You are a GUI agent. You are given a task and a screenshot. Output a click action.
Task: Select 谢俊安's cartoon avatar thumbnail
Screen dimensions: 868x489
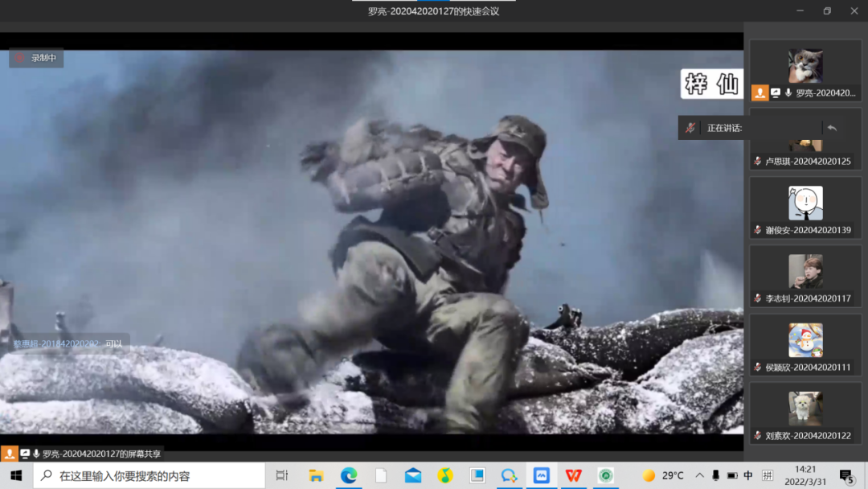click(x=805, y=203)
